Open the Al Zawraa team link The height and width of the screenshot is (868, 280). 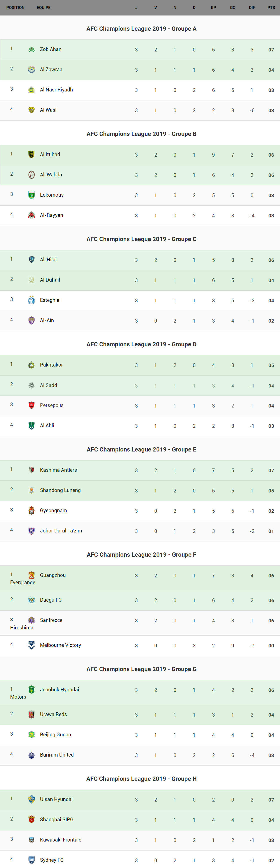point(51,69)
